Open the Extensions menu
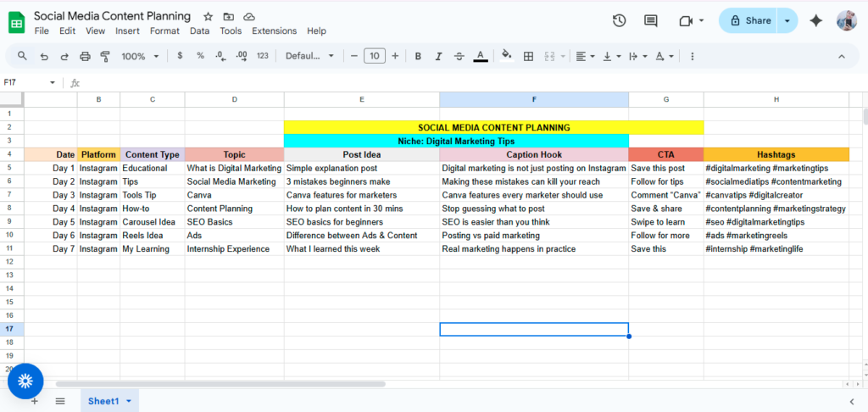 [274, 31]
